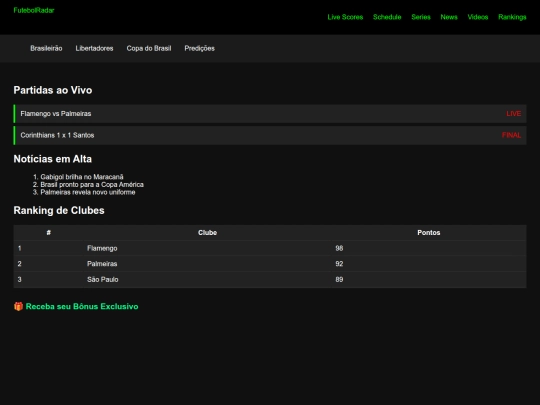Image resolution: width=540 pixels, height=405 pixels.
Task: Select Palmeiras in the ranking table
Action: pos(102,264)
